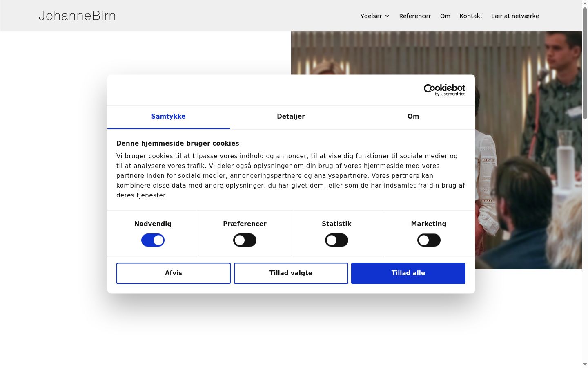Click the JohanneBirn site logo
588x368 pixels.
pyautogui.click(x=77, y=16)
